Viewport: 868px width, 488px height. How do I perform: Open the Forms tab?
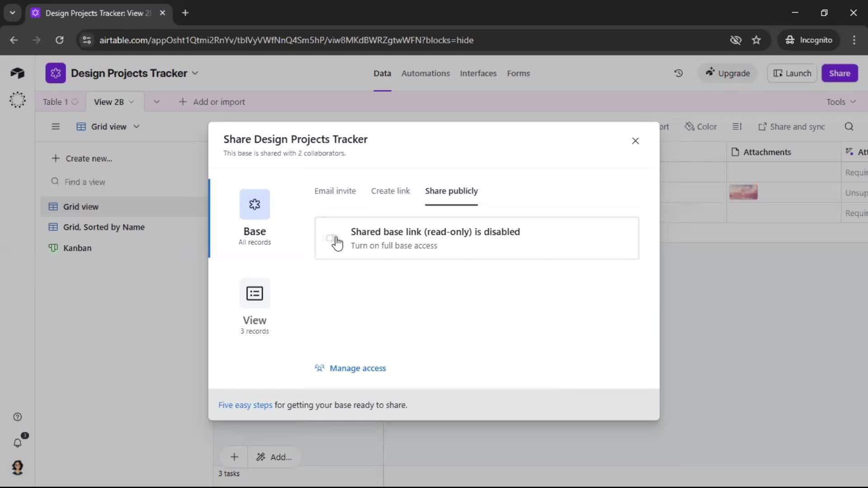[x=518, y=73]
